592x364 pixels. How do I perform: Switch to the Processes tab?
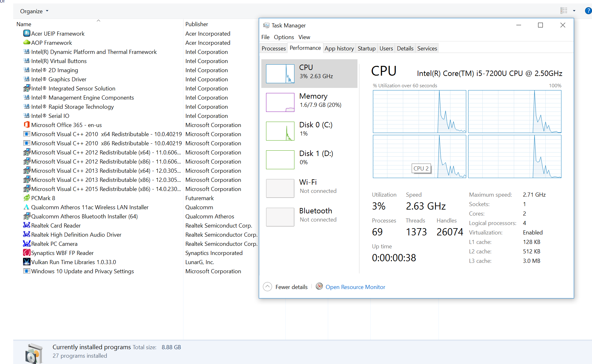point(274,48)
